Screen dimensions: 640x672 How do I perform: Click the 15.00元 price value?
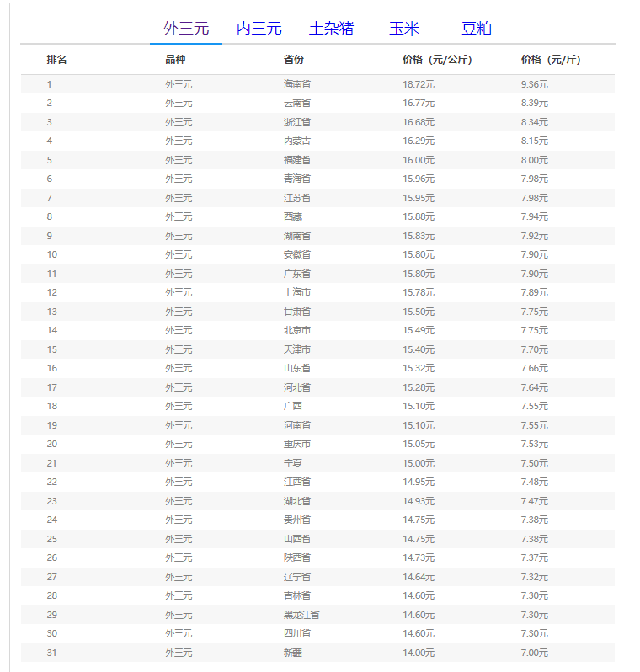[x=419, y=463]
